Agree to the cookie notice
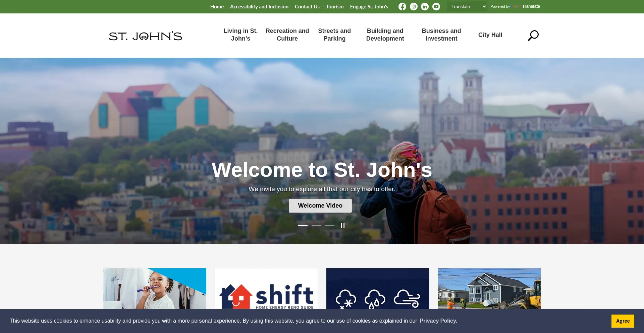The height and width of the screenshot is (333, 644). tap(623, 321)
